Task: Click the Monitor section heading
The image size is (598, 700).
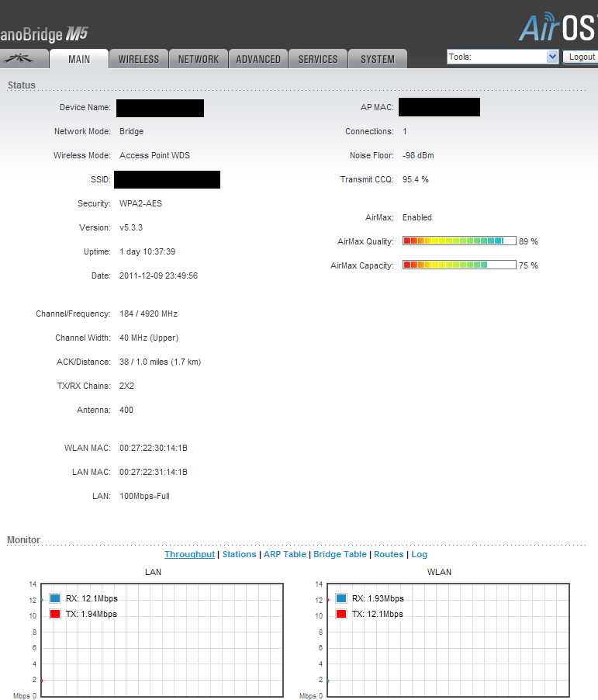Action: (x=23, y=539)
